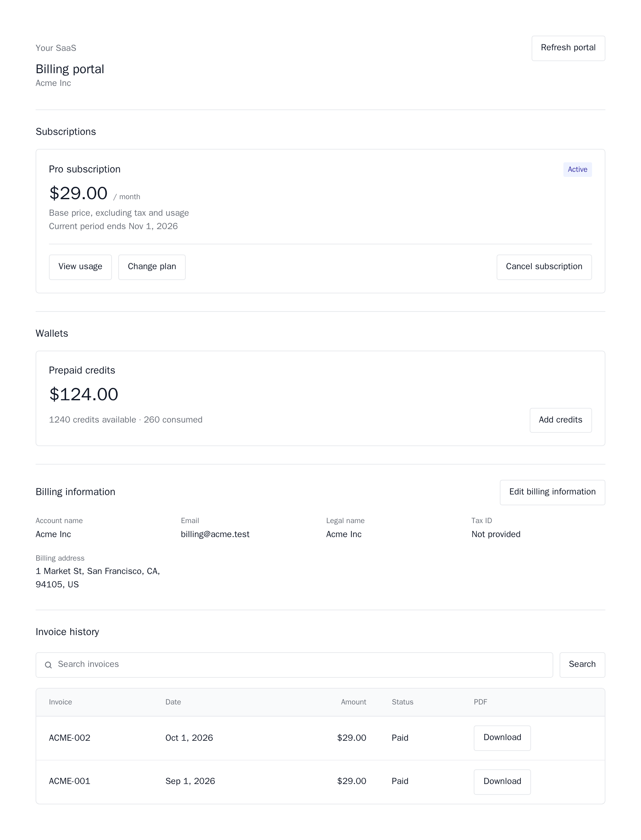
Task: Download the ACME-002 invoice PDF
Action: pyautogui.click(x=502, y=738)
